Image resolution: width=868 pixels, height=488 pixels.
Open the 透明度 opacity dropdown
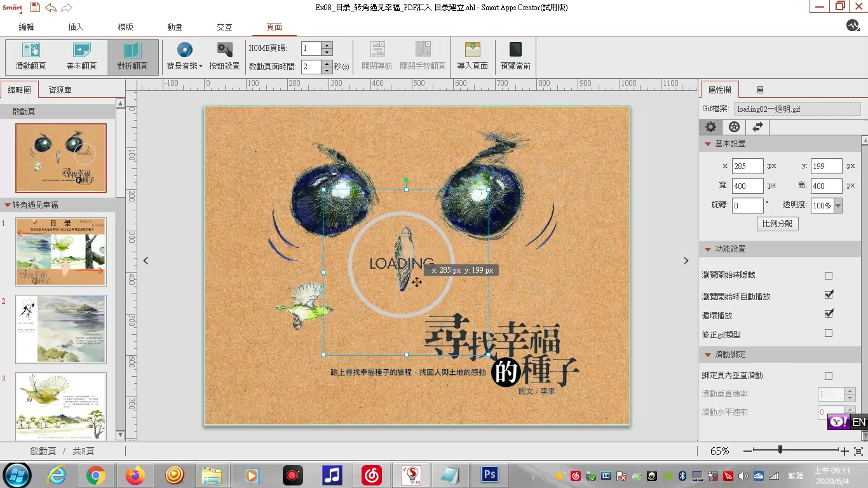[x=837, y=205]
